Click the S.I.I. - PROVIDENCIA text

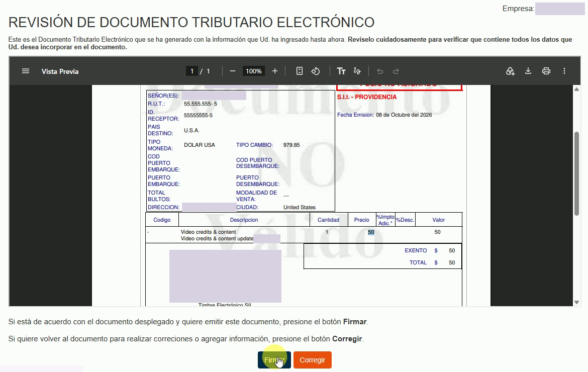[367, 97]
